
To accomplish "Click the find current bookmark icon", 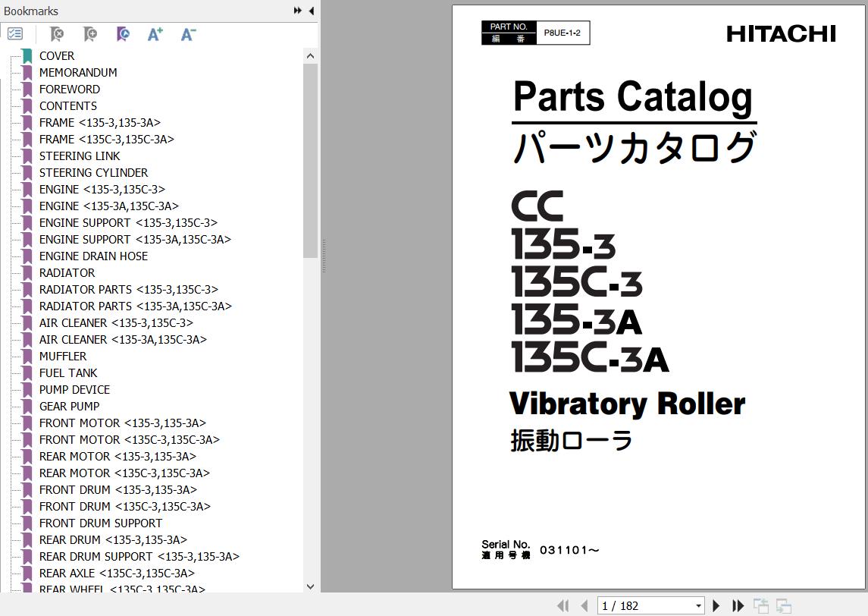I will [123, 34].
